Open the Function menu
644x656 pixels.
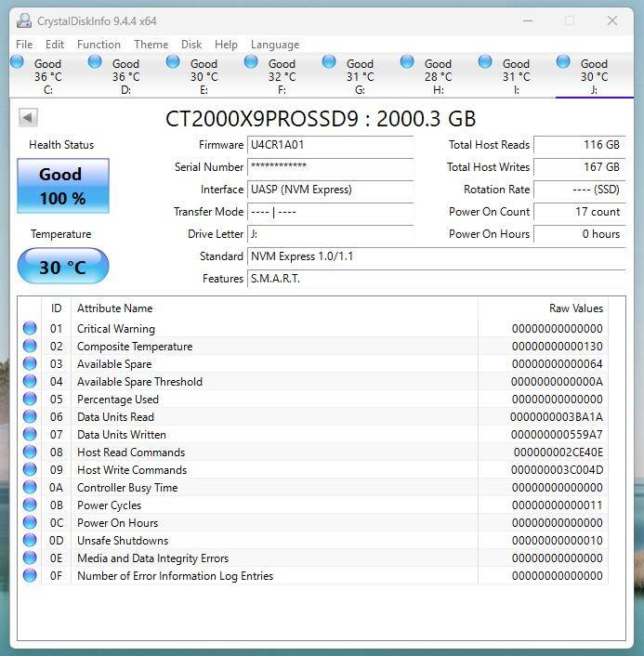99,44
